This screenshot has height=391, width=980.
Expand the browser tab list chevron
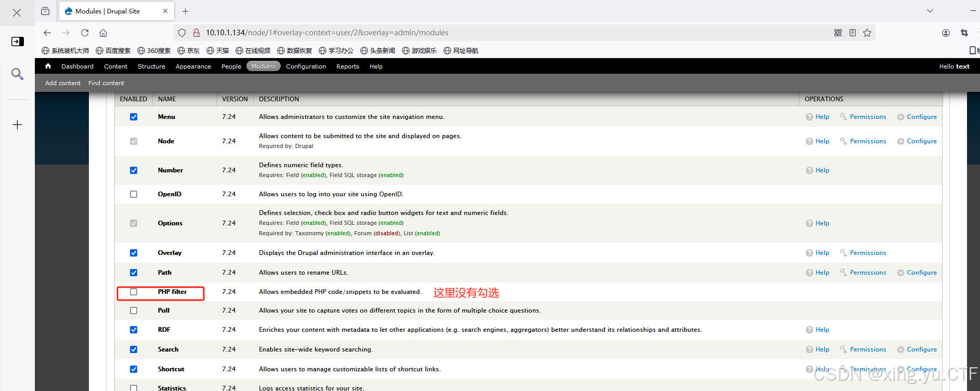(930, 11)
